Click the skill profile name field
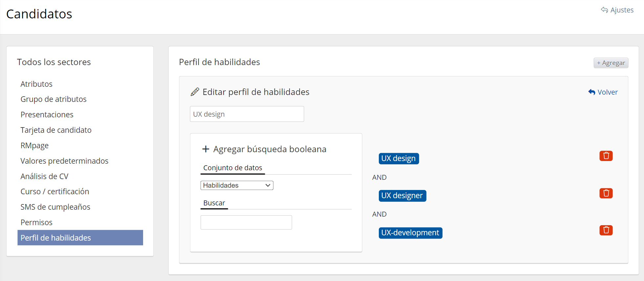 (247, 114)
